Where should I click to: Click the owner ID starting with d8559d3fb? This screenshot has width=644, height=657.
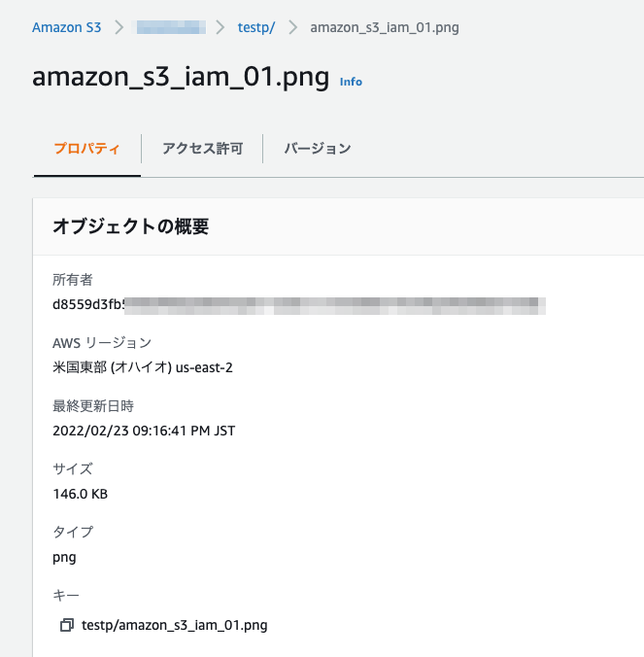pos(299,305)
